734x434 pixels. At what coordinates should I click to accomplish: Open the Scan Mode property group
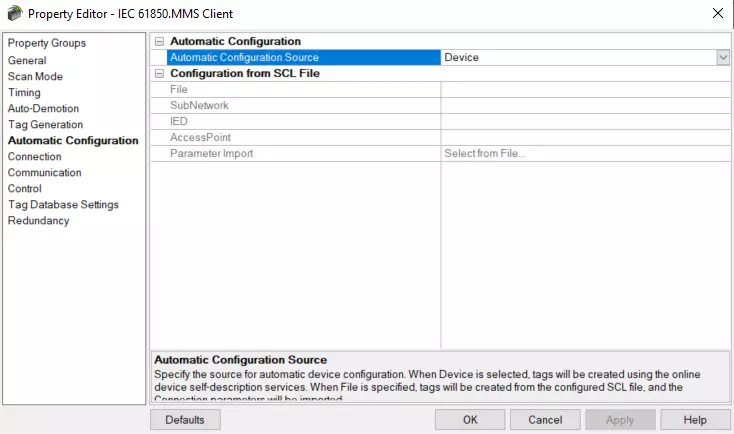[x=35, y=76]
